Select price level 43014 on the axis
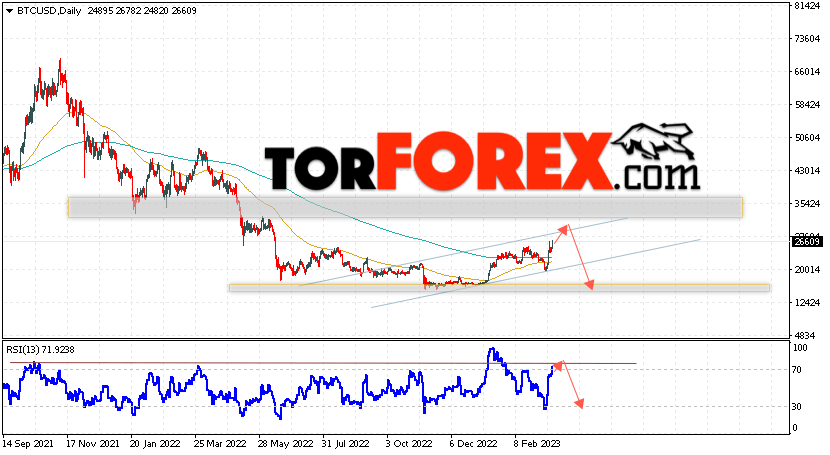 click(807, 170)
